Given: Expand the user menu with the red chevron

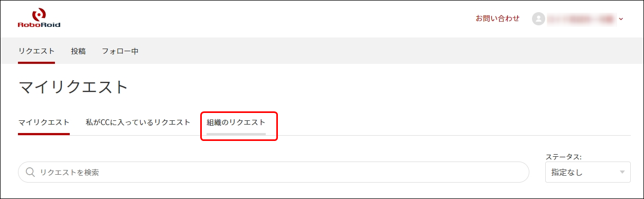Looking at the screenshot, I should pyautogui.click(x=621, y=19).
